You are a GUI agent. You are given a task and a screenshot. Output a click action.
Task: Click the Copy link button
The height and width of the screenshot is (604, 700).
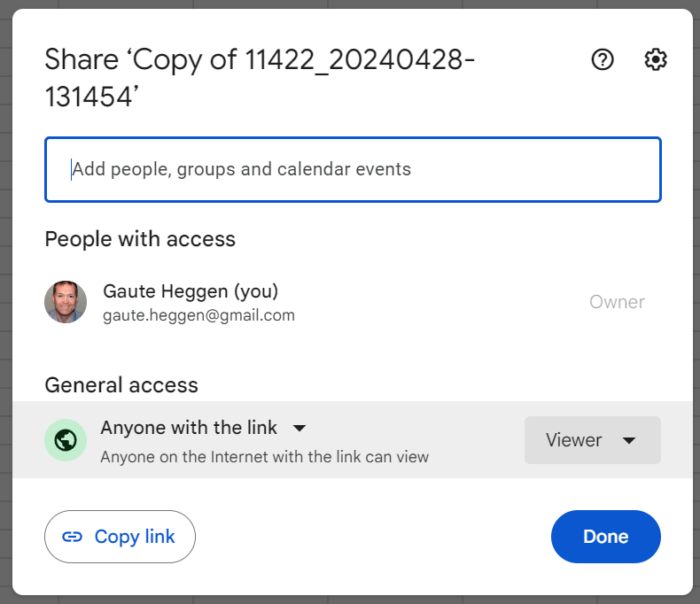tap(120, 537)
